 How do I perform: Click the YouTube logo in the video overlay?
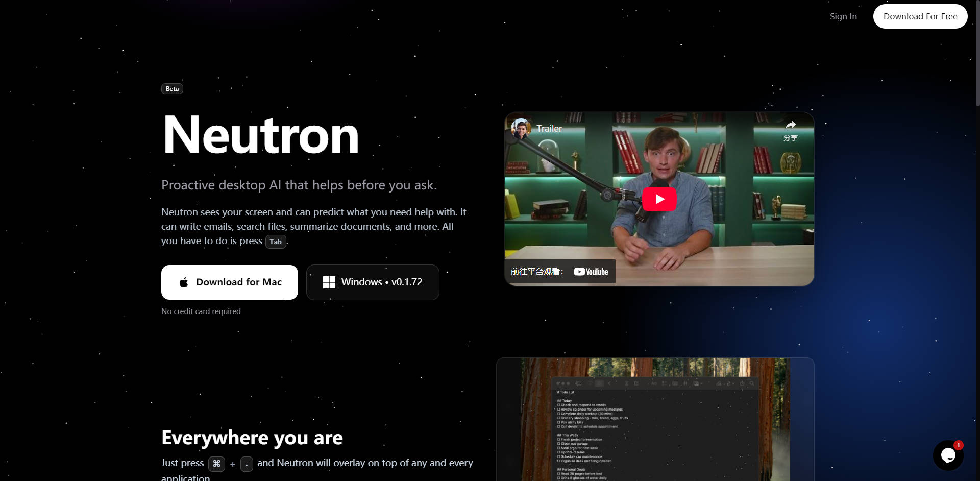click(591, 272)
